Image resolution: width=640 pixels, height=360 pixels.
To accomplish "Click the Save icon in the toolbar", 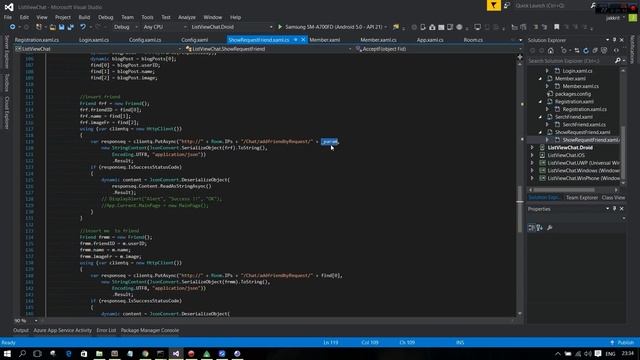I will click(x=62, y=27).
